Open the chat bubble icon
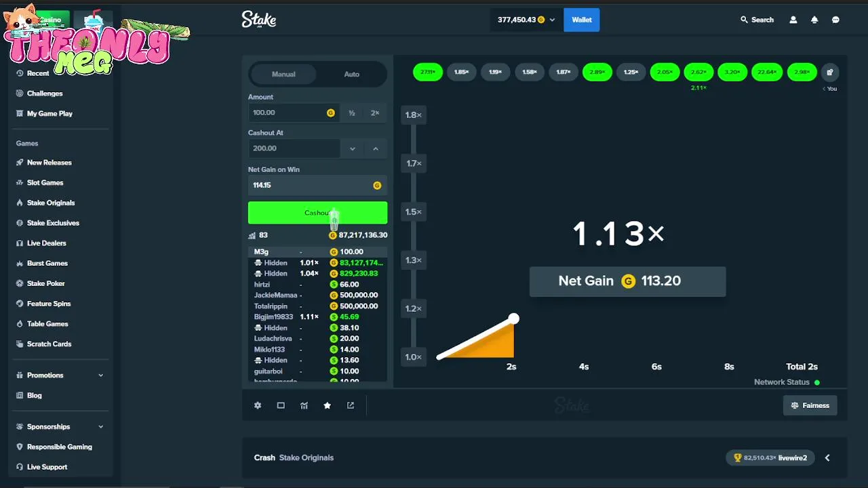The image size is (868, 488). click(x=835, y=20)
